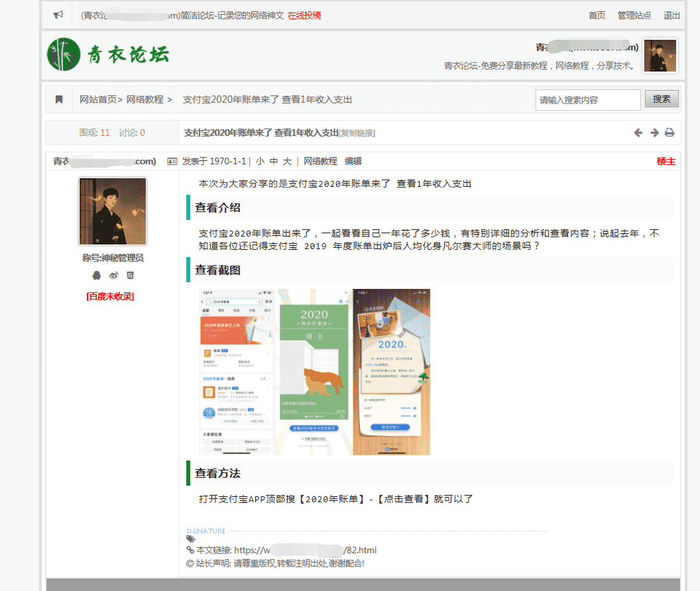
Task: Set font size to 大
Action: pos(287,161)
